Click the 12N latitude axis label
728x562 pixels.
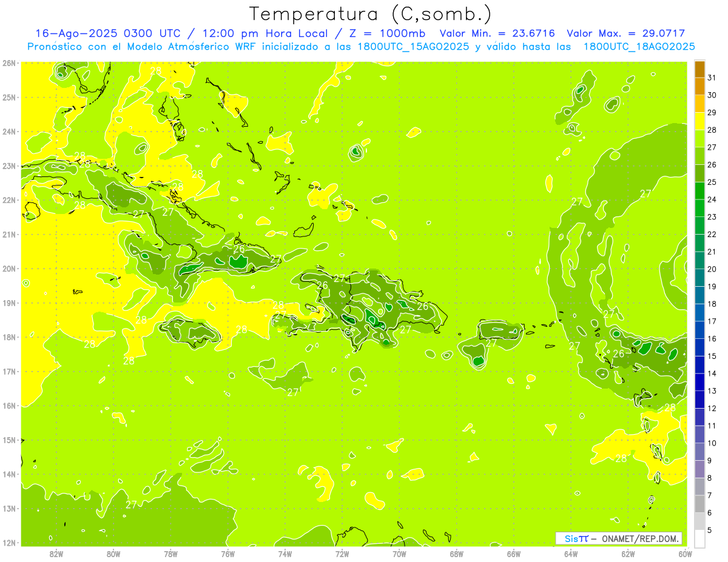coord(9,543)
